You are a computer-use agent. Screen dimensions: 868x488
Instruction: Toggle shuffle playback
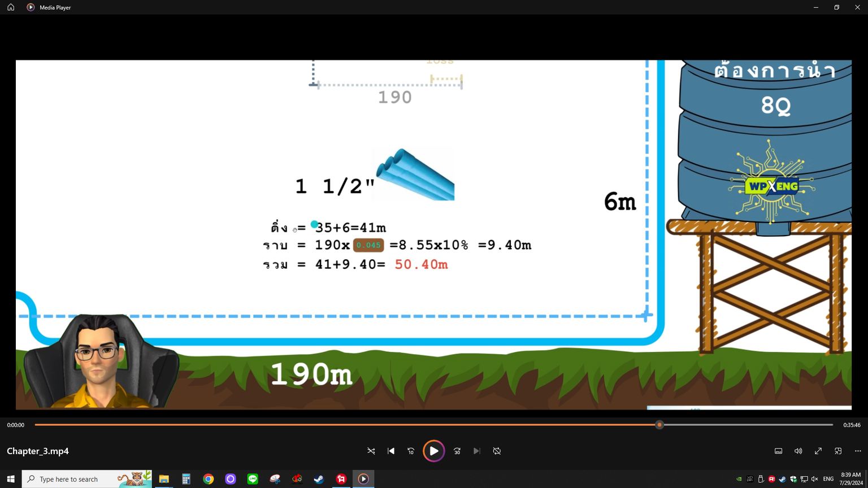371,451
